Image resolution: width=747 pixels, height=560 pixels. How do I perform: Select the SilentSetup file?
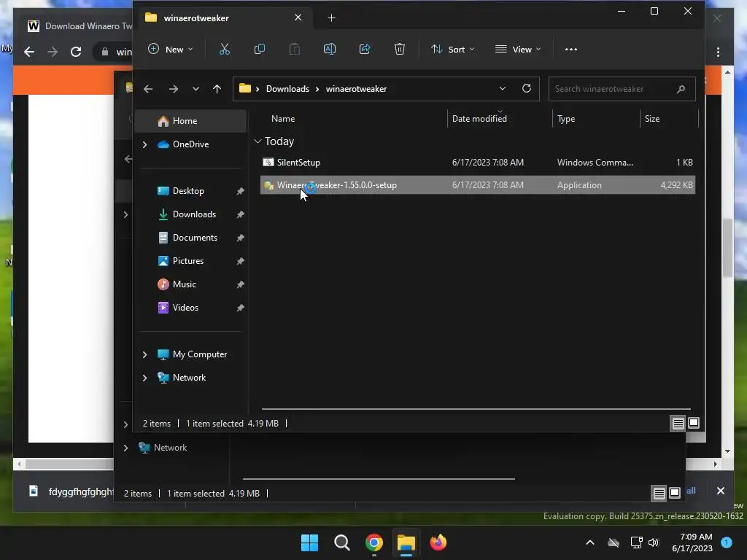tap(477, 163)
